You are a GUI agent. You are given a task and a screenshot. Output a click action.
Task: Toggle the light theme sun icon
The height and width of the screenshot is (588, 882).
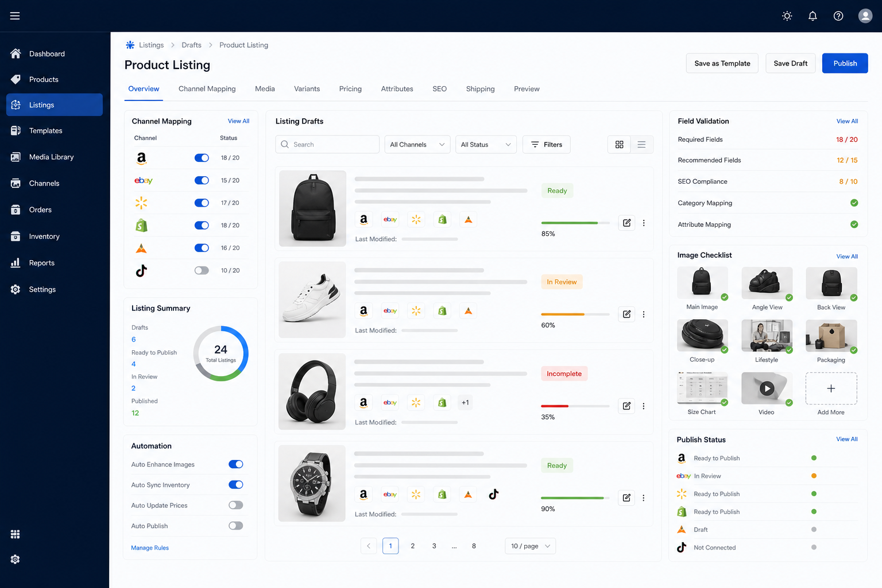787,16
